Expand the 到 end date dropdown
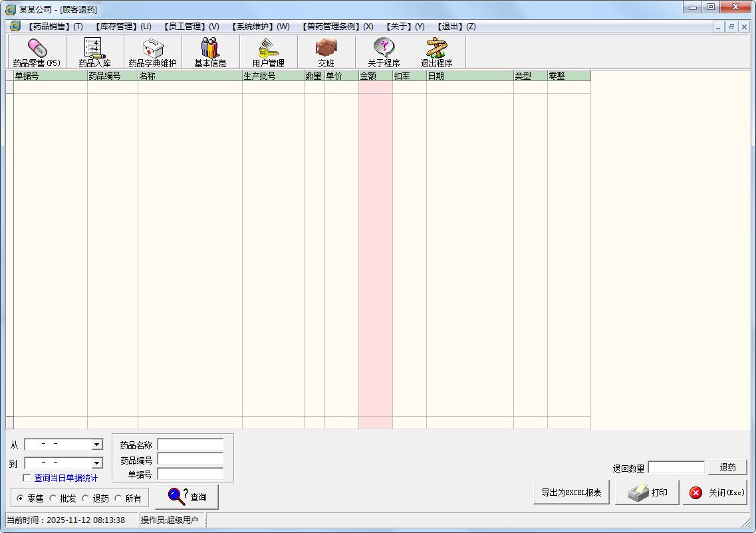This screenshot has height=533, width=756. pyautogui.click(x=97, y=463)
